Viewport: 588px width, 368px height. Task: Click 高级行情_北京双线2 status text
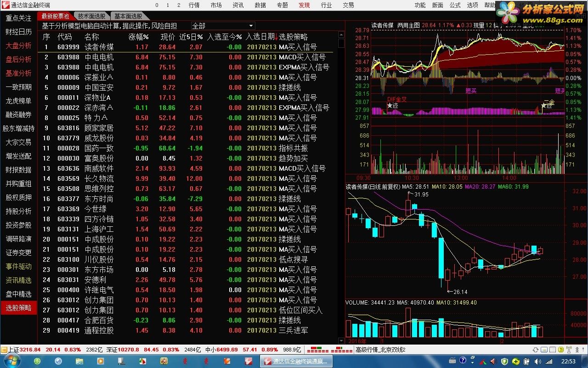[x=380, y=350]
